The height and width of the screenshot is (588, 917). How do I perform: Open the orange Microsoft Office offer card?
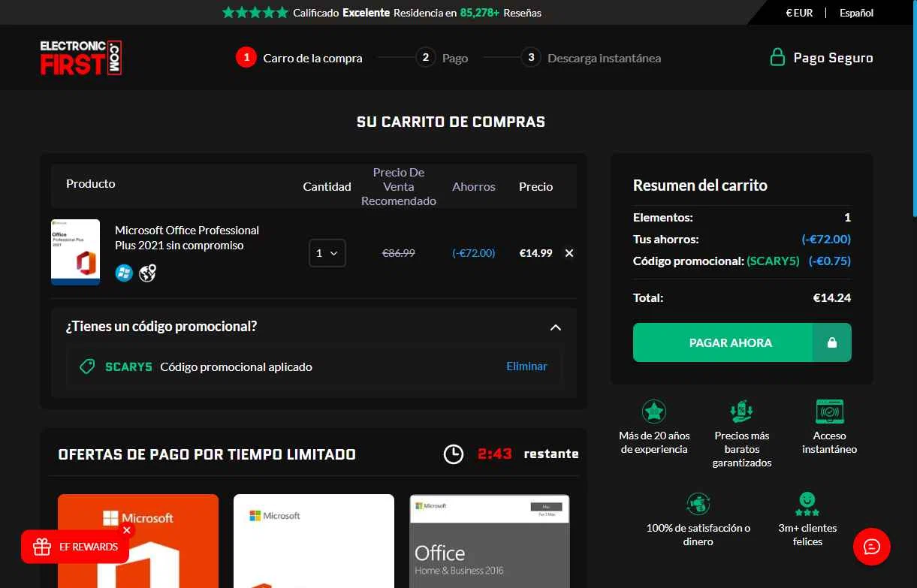[x=138, y=541]
